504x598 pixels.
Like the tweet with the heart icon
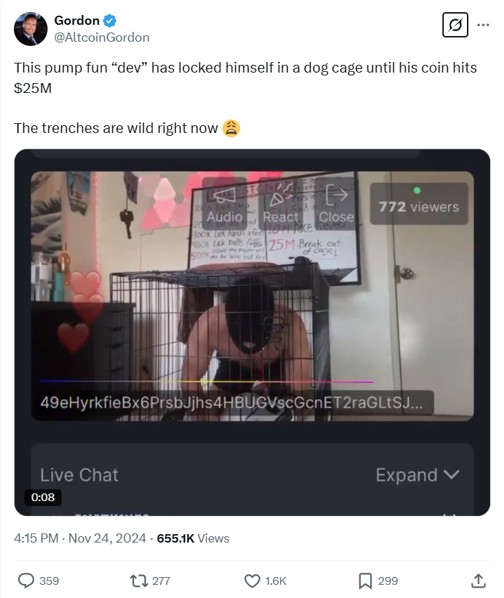pos(252,581)
